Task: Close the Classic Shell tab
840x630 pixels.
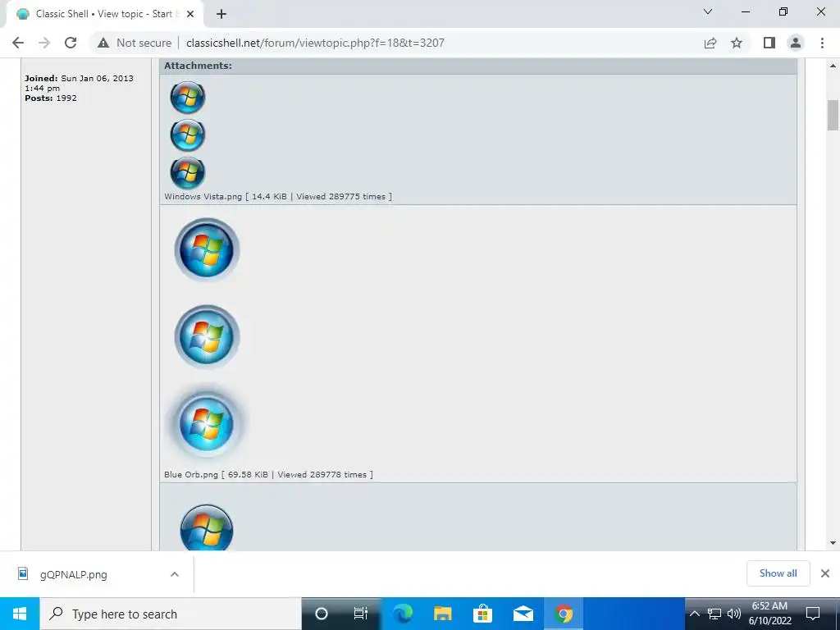Action: tap(190, 14)
